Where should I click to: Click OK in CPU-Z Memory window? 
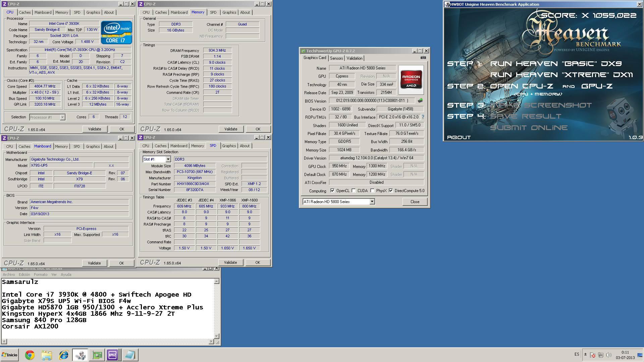[x=258, y=129]
